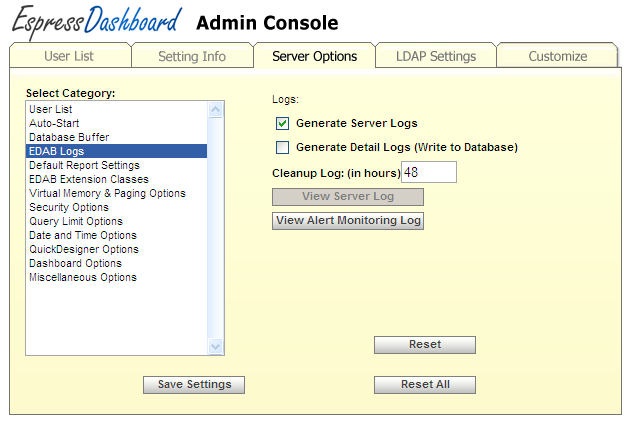Switch to the Setting Info tab
Viewport: 629px width, 424px height.
(192, 56)
